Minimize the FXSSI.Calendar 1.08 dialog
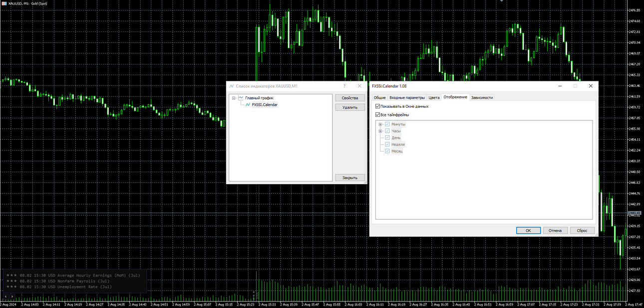Image resolution: width=644 pixels, height=308 pixels. point(559,86)
